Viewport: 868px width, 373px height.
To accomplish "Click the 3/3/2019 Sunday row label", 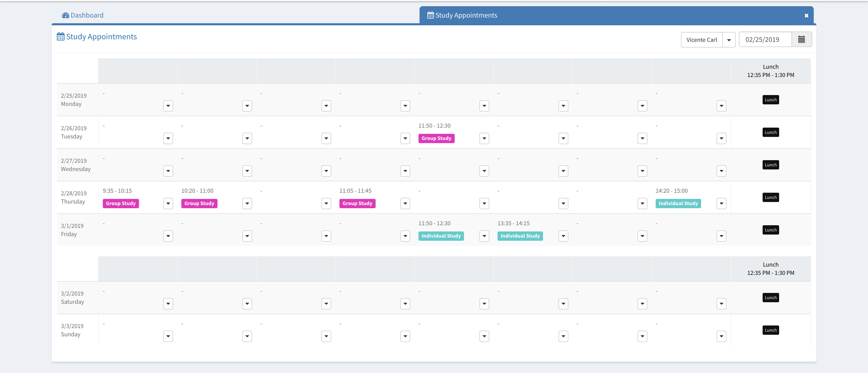I will (72, 330).
